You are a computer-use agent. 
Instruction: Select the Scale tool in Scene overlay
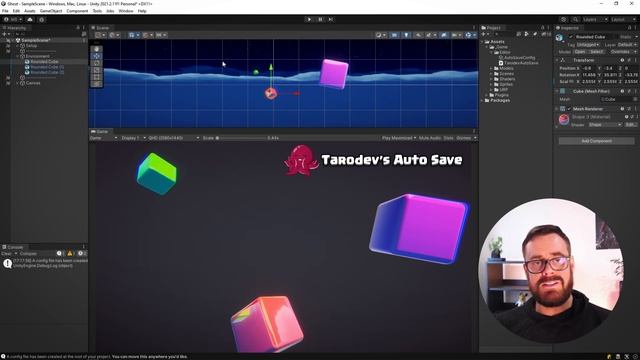[96, 70]
